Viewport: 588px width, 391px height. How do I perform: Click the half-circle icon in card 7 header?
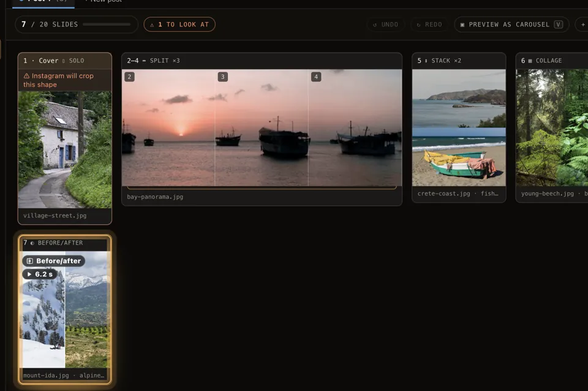coord(32,243)
